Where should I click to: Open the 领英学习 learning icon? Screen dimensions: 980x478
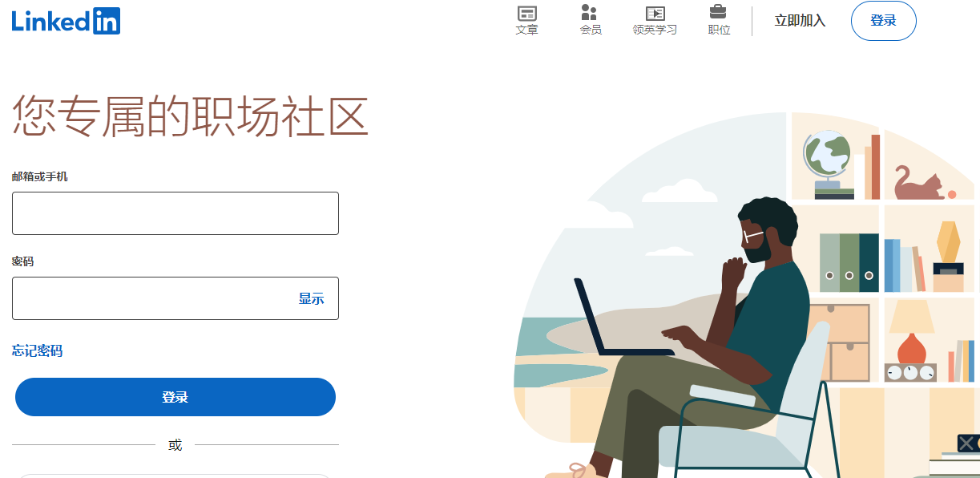(655, 13)
